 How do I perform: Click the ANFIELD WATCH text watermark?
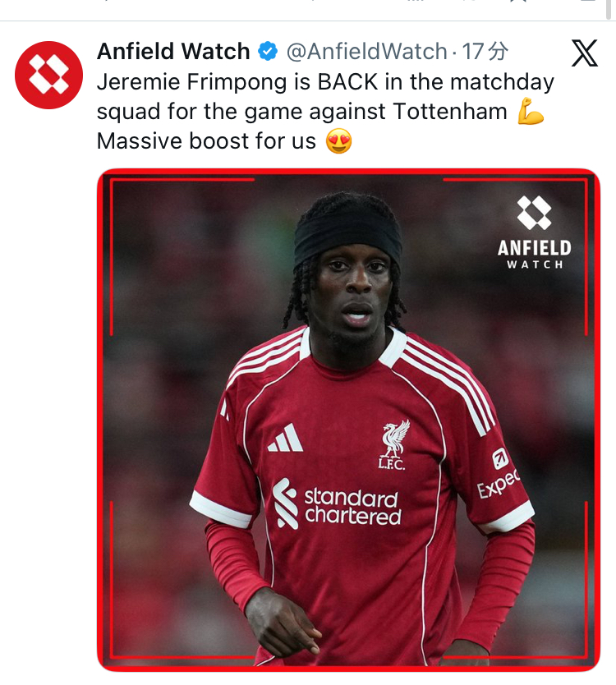[535, 254]
